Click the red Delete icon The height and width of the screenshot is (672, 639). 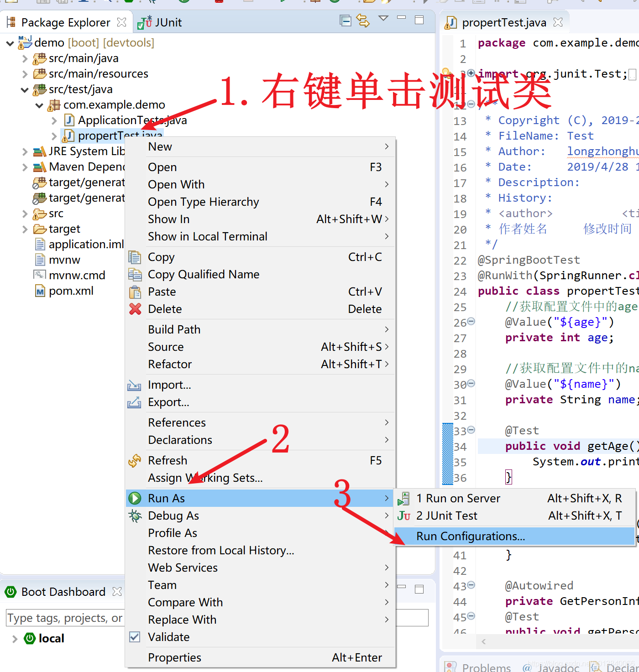pos(135,309)
